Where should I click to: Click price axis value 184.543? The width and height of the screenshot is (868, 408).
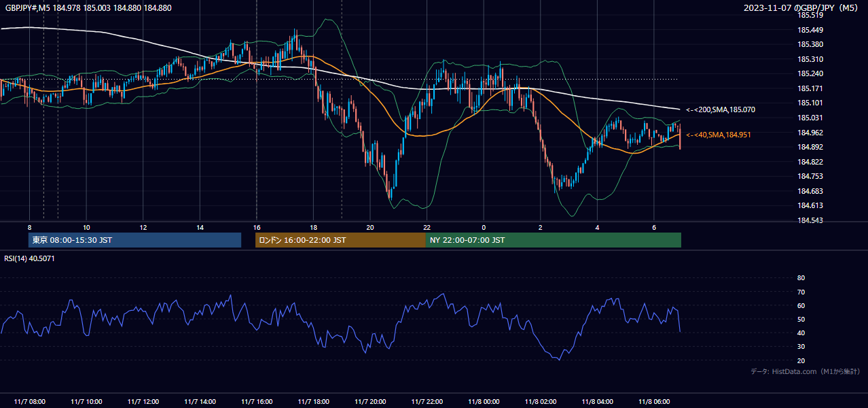810,220
